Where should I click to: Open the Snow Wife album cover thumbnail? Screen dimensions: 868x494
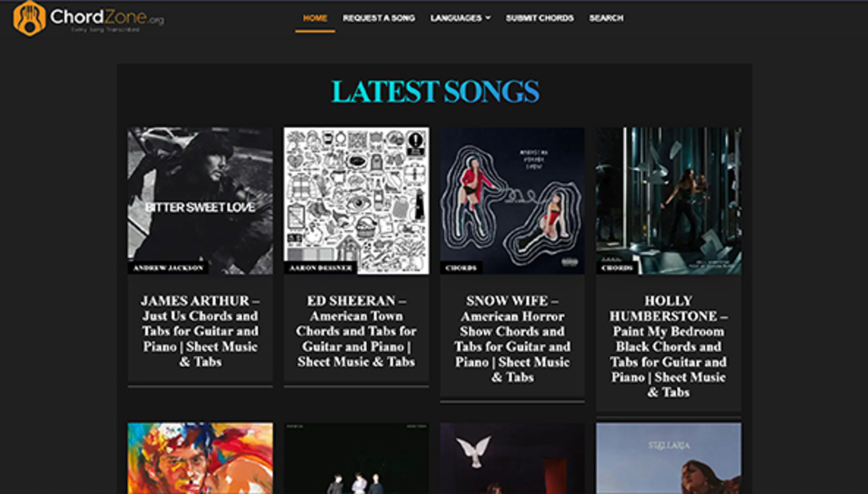click(x=512, y=200)
